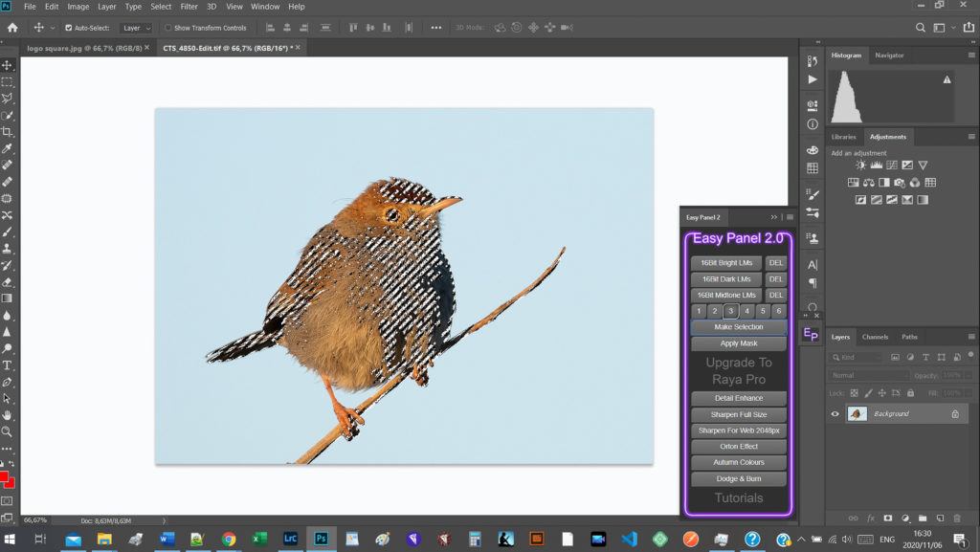Click the red foreground color swatch
Viewport: 980px width, 552px height.
tap(5, 476)
